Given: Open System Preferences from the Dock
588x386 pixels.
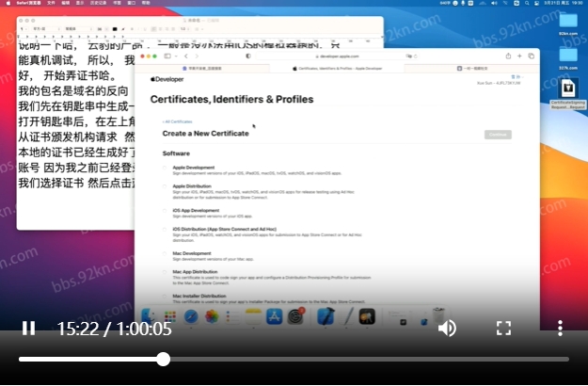Looking at the screenshot, I should [x=295, y=316].
